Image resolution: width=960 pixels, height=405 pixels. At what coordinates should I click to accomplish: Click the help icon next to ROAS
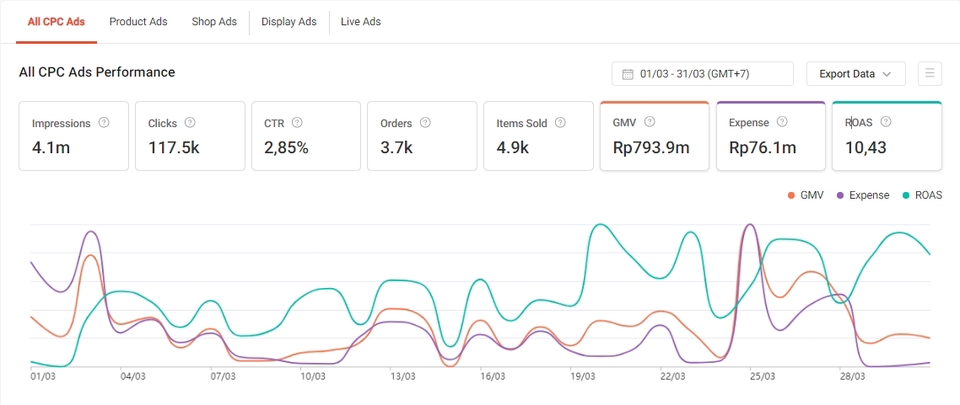(x=886, y=122)
